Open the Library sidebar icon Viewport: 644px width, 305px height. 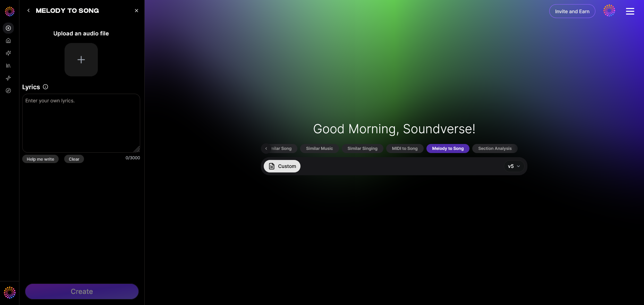click(8, 66)
